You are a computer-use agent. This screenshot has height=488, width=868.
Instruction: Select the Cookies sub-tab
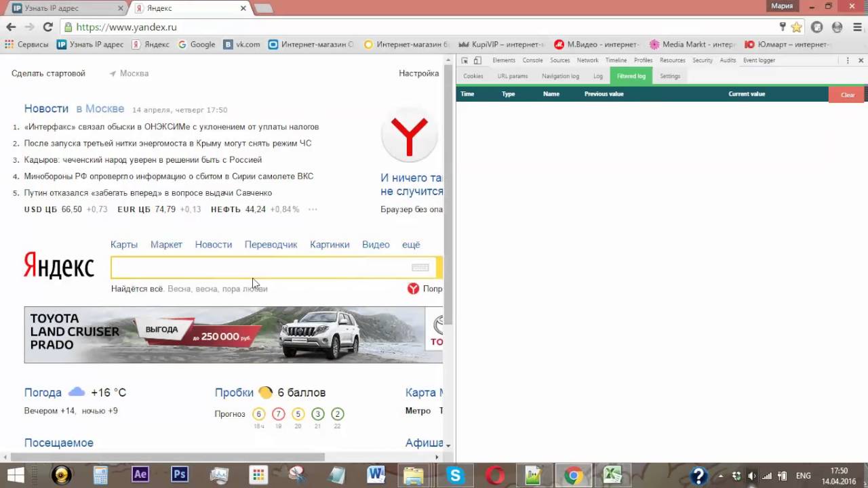[473, 76]
